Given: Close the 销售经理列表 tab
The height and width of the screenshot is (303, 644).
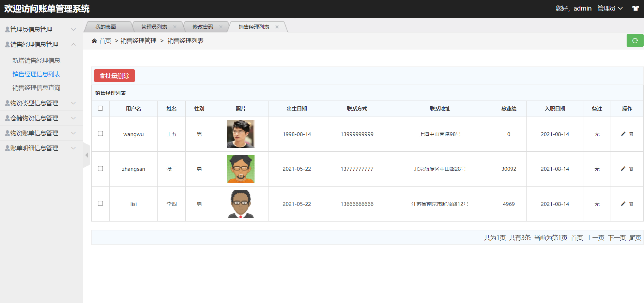Looking at the screenshot, I should [277, 27].
